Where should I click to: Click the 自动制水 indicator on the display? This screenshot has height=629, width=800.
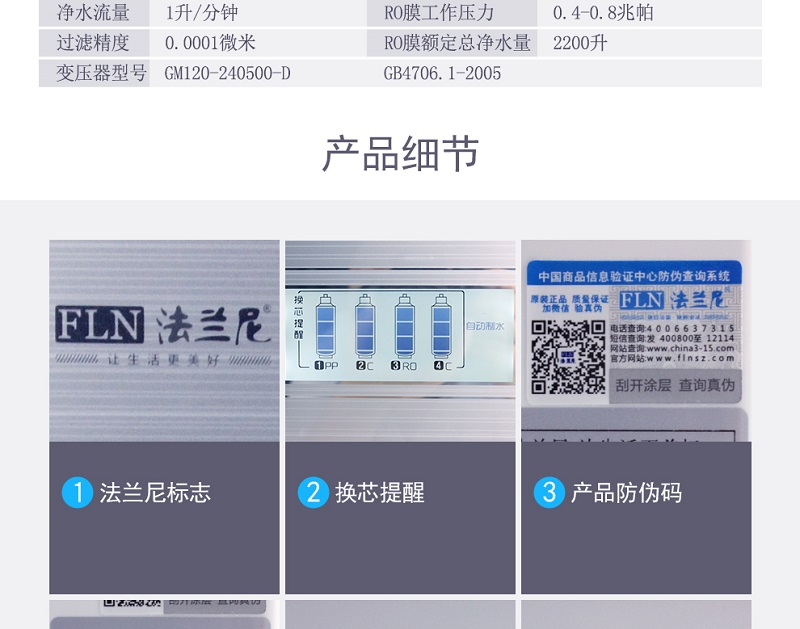(485, 326)
